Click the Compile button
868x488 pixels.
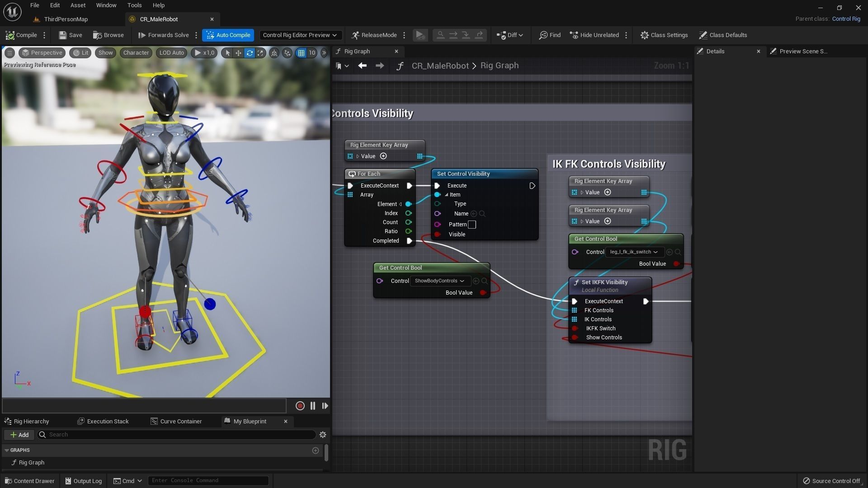click(x=21, y=35)
